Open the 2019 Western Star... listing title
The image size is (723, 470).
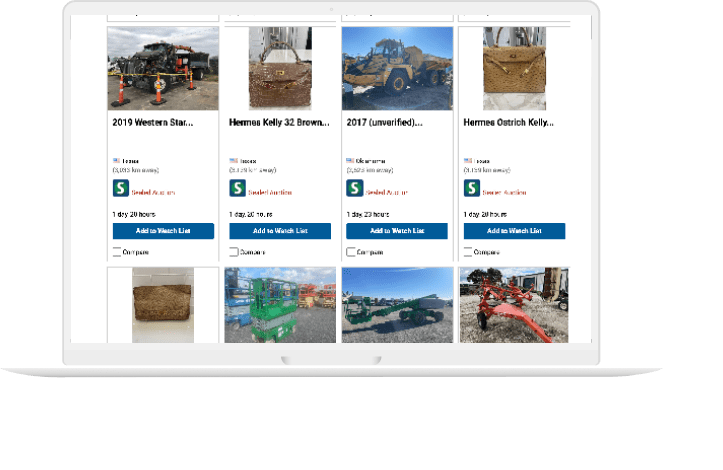(153, 123)
